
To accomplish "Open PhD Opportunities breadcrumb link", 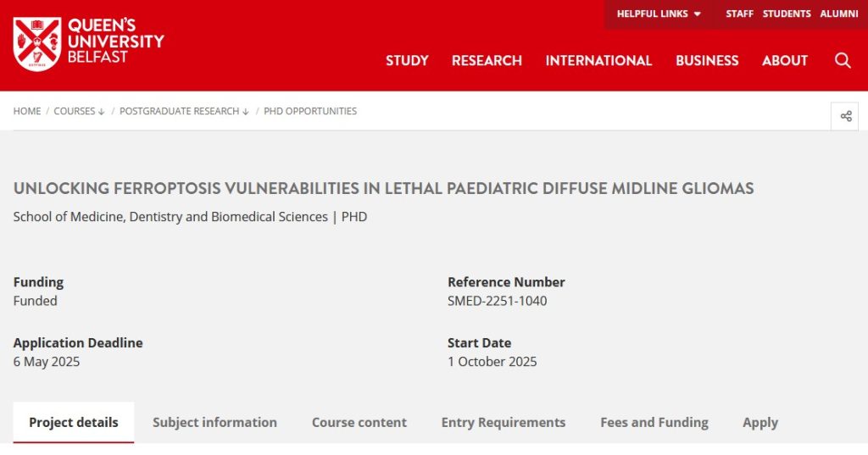I will 310,111.
